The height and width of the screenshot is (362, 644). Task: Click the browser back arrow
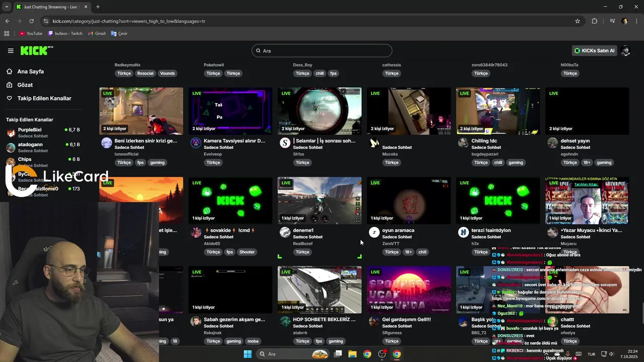click(x=7, y=21)
